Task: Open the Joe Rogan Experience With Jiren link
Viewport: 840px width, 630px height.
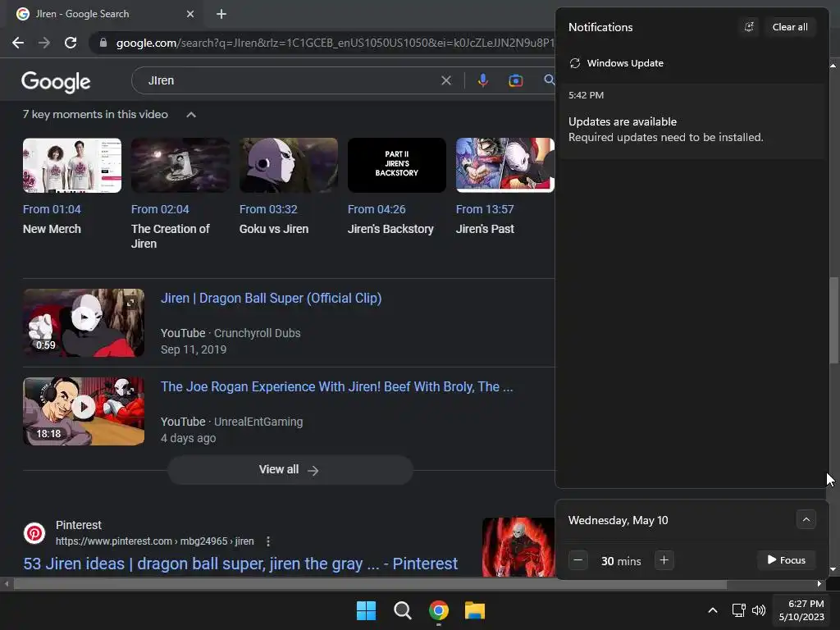Action: 337,387
